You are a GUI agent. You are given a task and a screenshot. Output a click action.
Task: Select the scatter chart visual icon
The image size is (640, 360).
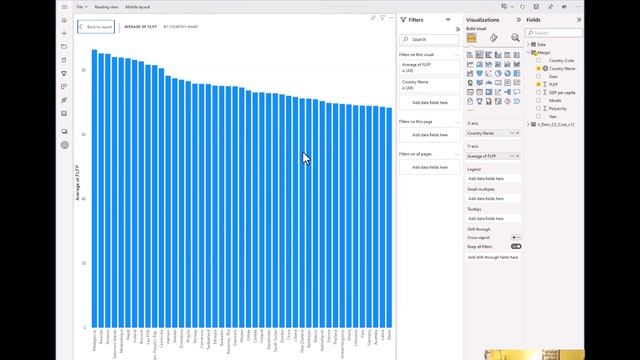pos(489,73)
